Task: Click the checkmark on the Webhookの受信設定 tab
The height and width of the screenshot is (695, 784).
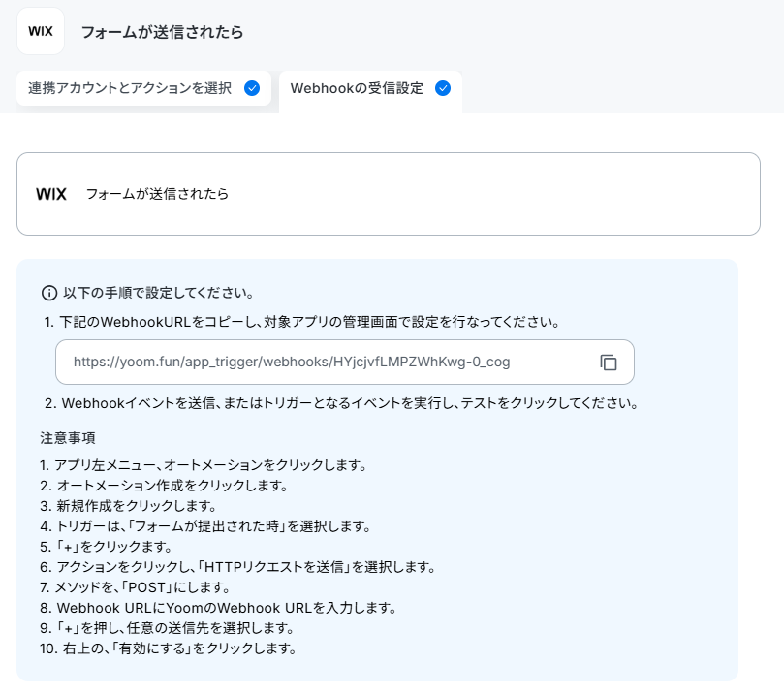Action: 443,88
